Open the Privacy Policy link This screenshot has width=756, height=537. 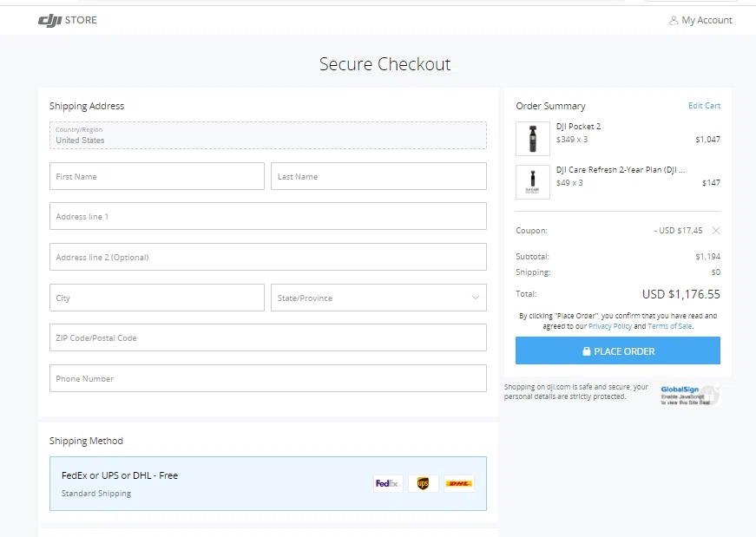click(x=610, y=326)
